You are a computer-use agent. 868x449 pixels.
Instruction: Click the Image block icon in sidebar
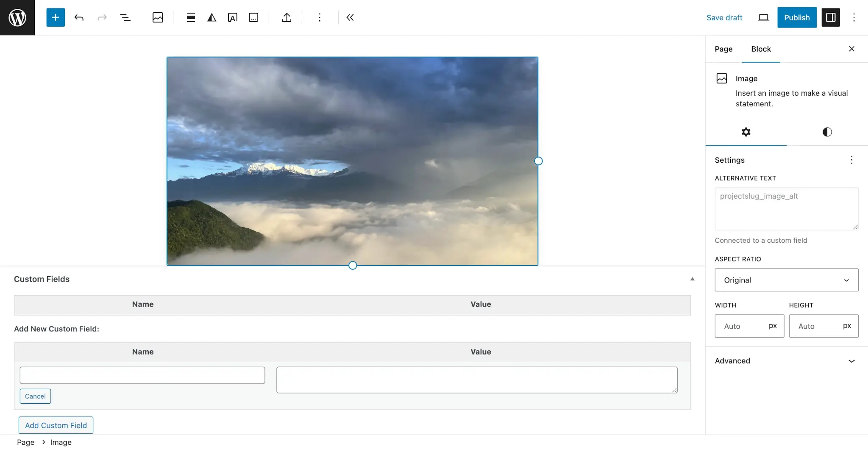tap(722, 78)
